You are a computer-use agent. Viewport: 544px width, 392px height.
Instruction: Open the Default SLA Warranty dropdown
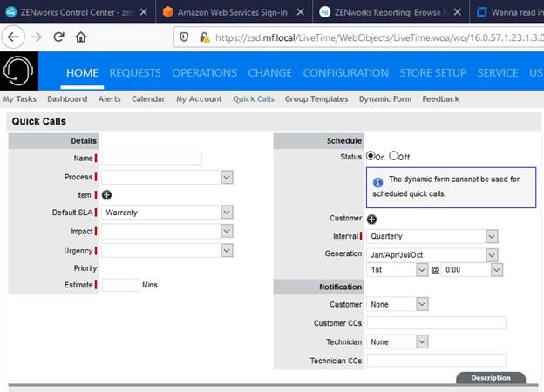pos(167,213)
